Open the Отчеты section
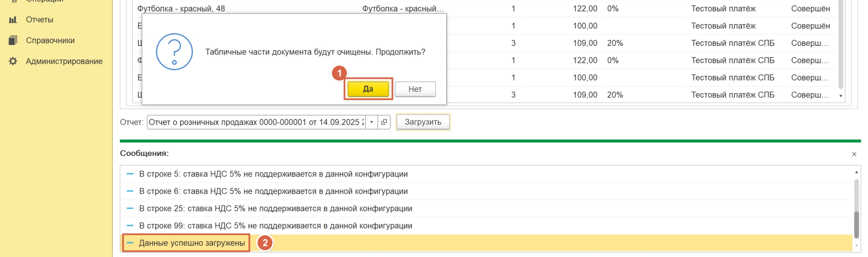 coord(39,20)
